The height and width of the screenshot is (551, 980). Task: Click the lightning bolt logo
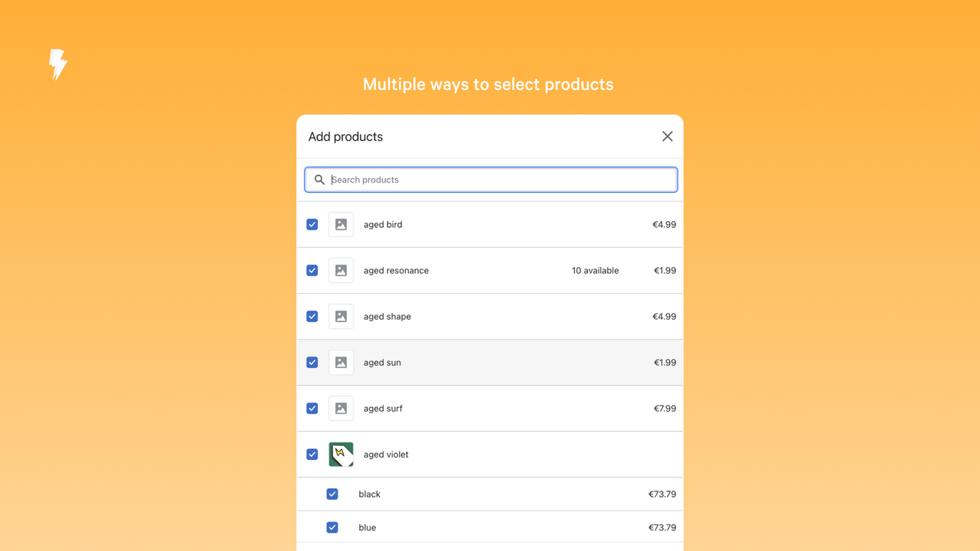[x=58, y=64]
